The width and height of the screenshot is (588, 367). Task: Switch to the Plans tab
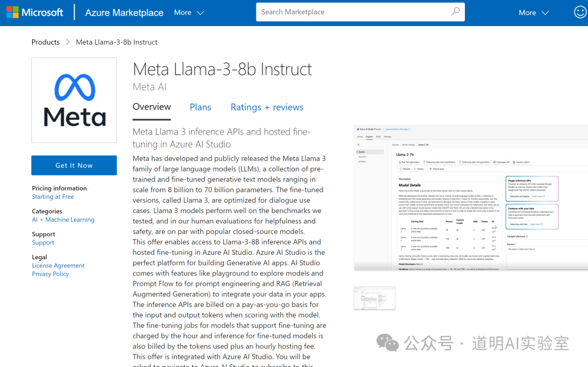pos(200,107)
